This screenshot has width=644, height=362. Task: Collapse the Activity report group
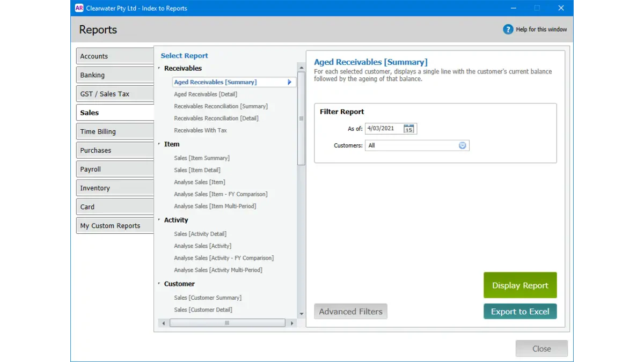click(x=159, y=220)
